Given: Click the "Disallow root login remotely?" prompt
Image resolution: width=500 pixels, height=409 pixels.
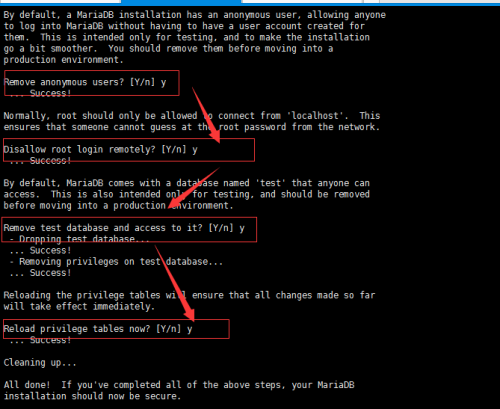Looking at the screenshot, I should point(100,149).
